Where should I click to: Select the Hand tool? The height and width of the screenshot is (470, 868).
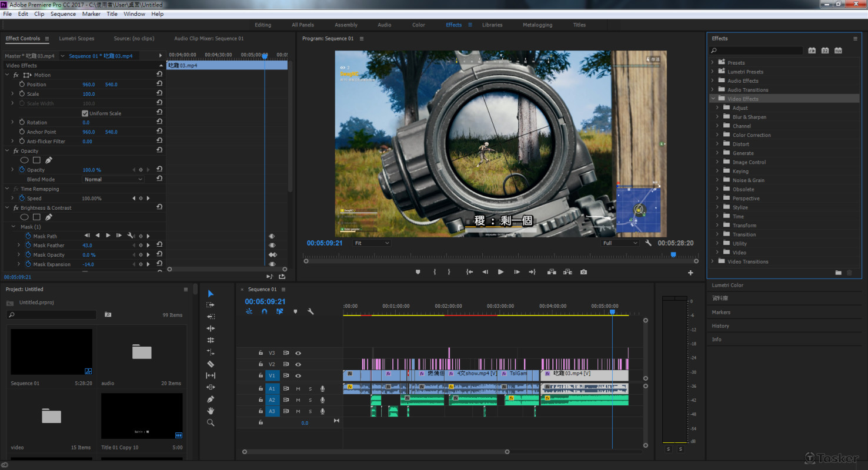click(x=211, y=411)
